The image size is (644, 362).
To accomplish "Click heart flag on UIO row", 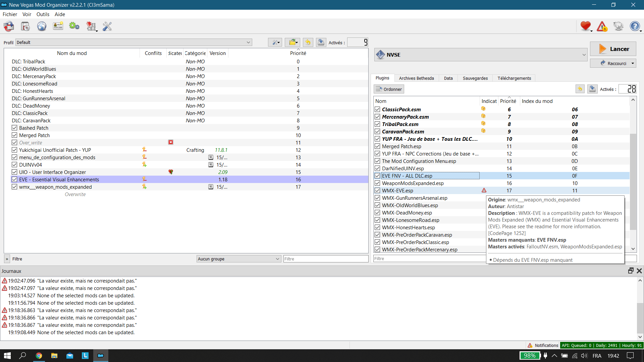I will (x=171, y=172).
